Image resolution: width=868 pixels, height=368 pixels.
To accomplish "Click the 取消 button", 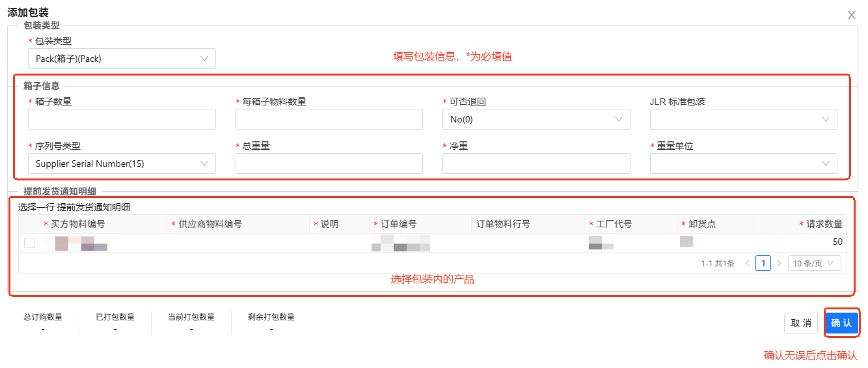I will click(800, 323).
